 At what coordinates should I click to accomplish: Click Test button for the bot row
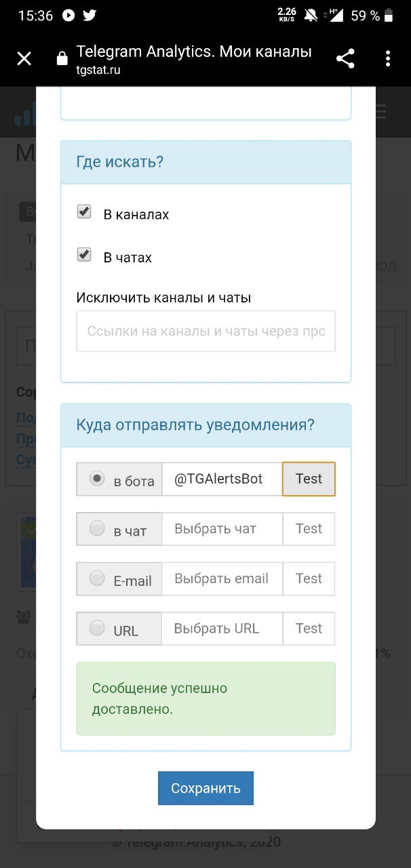(x=309, y=479)
